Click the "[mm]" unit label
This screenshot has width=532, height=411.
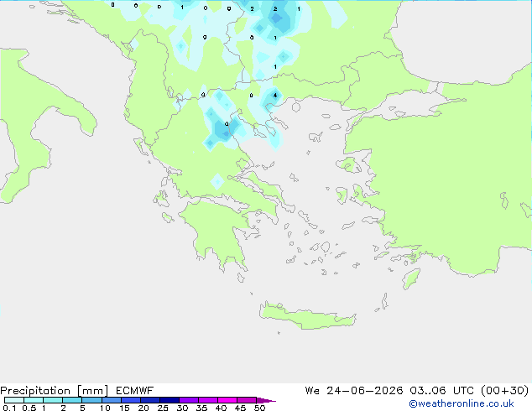92,391
